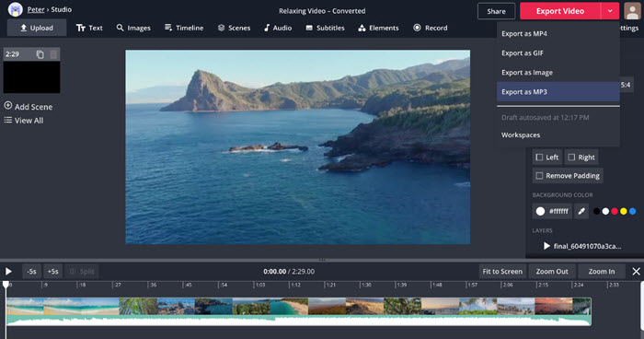
Task: Click Add Scene
Action: (x=29, y=107)
